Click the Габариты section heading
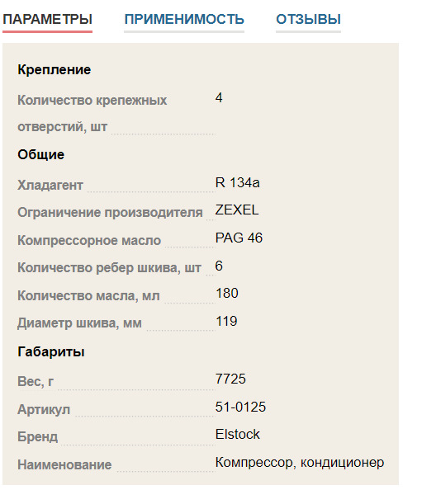422x504 pixels. pyautogui.click(x=51, y=351)
